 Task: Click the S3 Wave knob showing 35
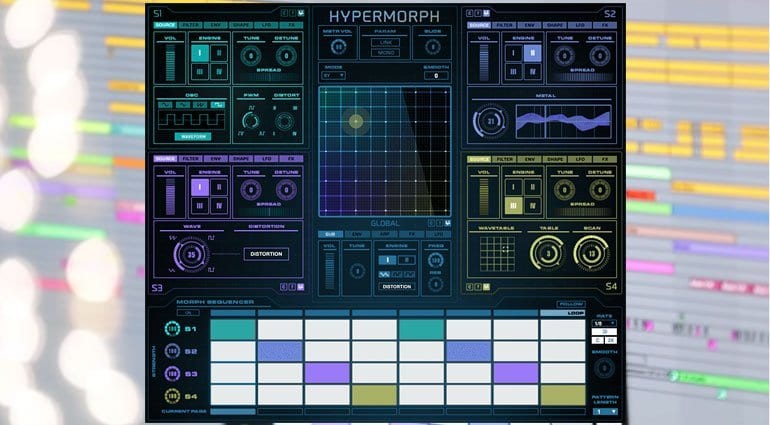point(191,255)
